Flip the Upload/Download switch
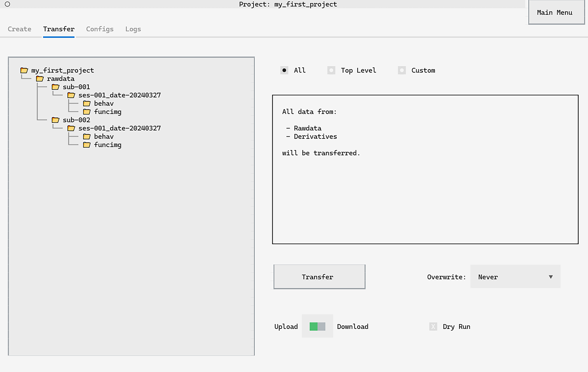 [317, 326]
